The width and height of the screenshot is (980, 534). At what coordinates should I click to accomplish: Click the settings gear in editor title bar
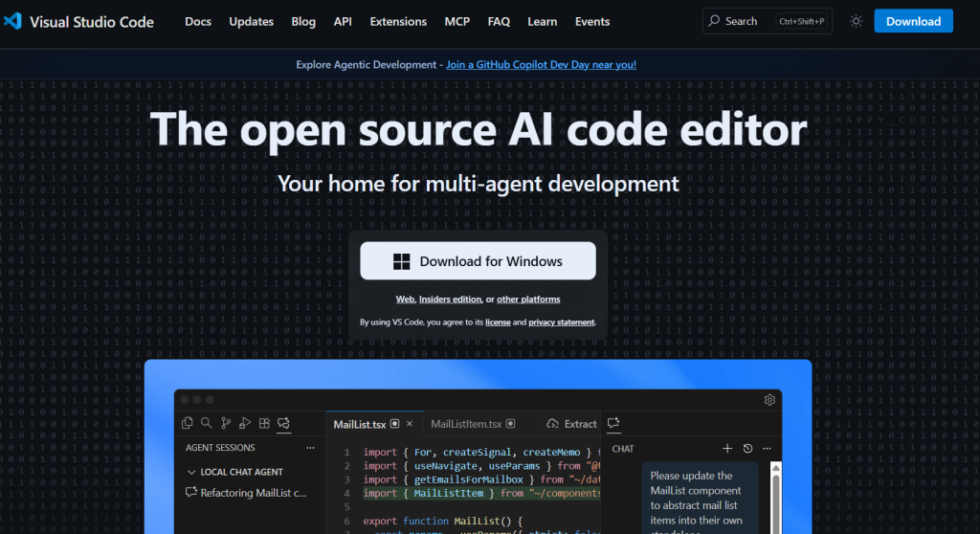[769, 400]
